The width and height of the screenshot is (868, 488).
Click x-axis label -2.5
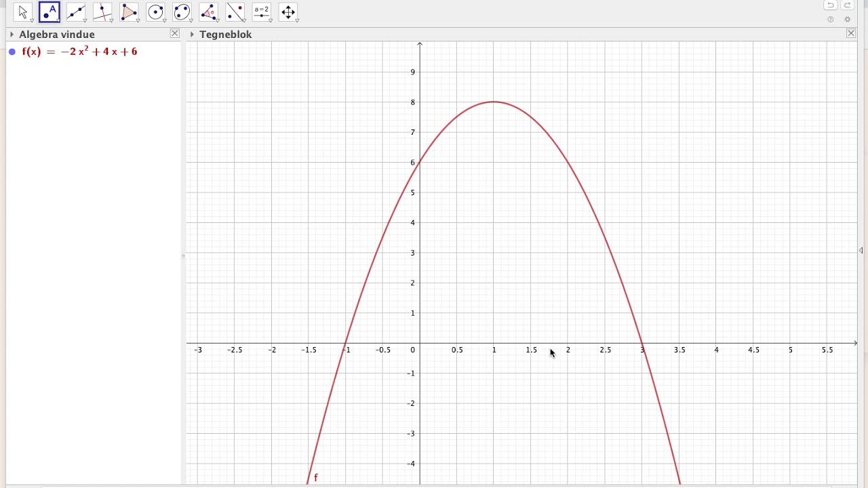(x=235, y=350)
